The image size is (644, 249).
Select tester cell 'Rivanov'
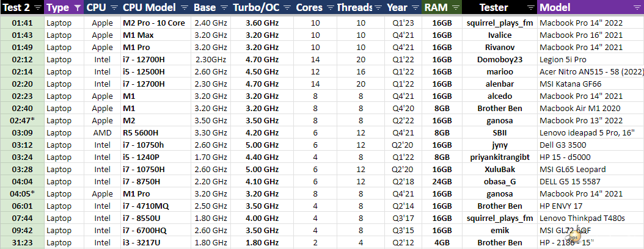[x=500, y=47]
